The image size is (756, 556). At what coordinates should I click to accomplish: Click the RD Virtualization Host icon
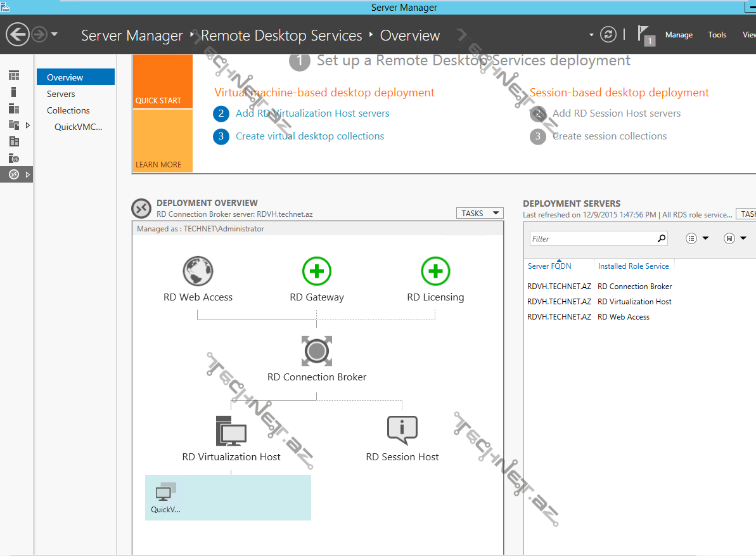coord(231,431)
